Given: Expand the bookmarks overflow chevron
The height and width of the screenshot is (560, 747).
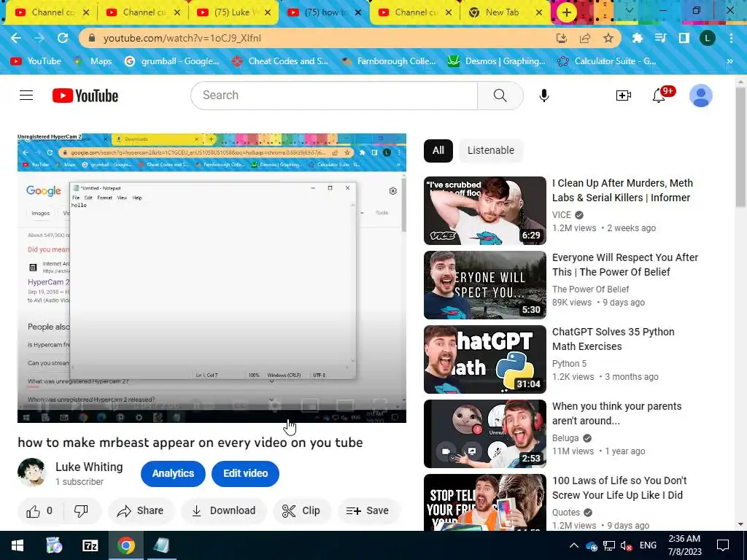Looking at the screenshot, I should (729, 61).
